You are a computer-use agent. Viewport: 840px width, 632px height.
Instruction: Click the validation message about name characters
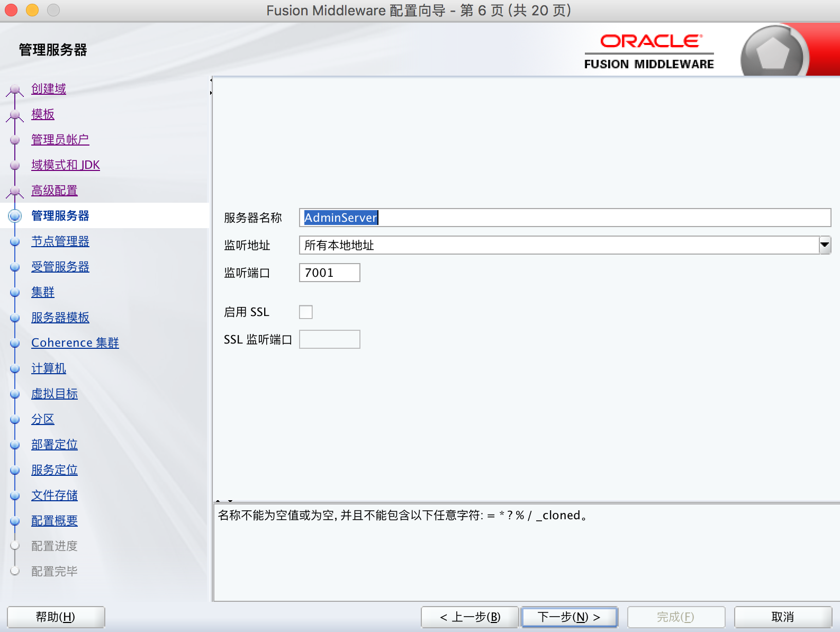pyautogui.click(x=403, y=516)
